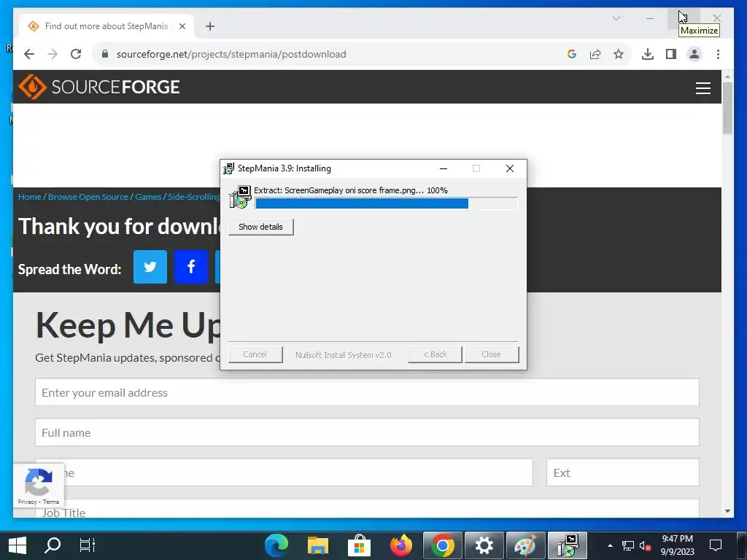747x560 pixels.
Task: Open Chrome three-dot menu
Action: (x=718, y=54)
